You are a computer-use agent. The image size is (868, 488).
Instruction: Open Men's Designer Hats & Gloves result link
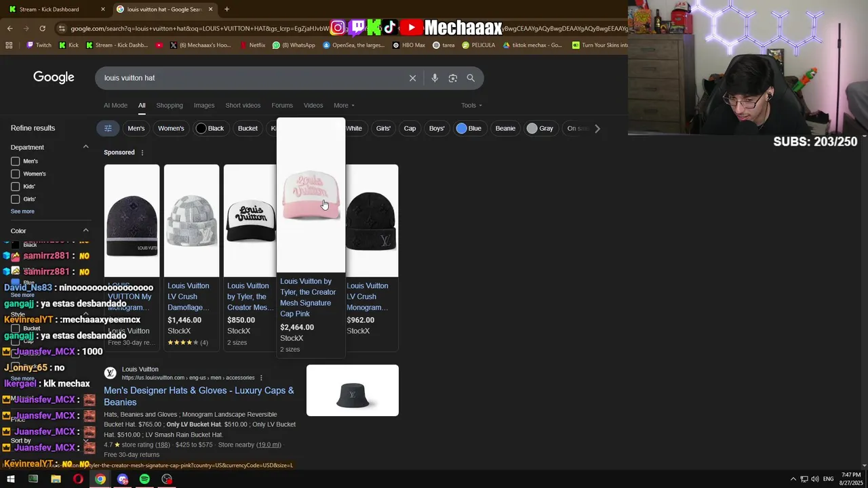199,396
